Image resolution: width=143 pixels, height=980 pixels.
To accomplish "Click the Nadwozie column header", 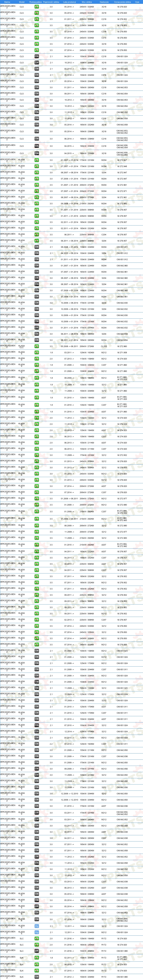I will [x=104, y=2].
